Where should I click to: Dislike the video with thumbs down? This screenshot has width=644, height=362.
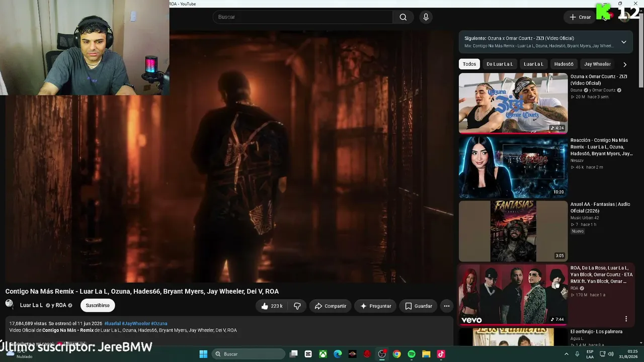click(297, 306)
